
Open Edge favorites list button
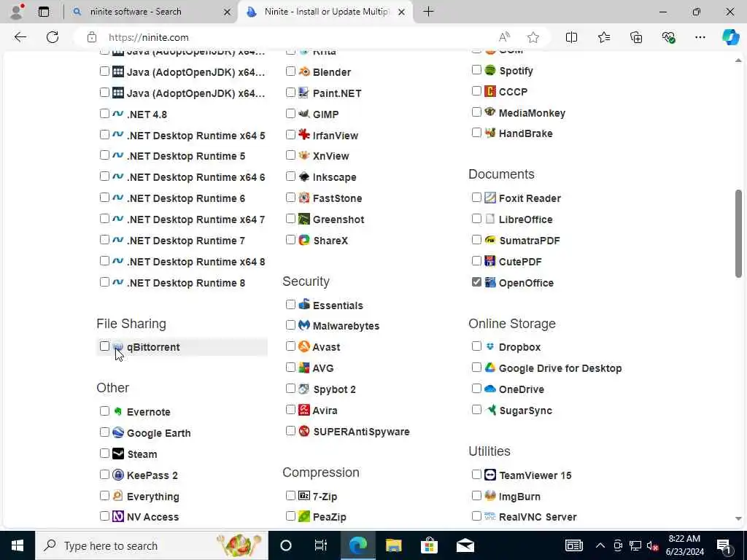coord(603,37)
